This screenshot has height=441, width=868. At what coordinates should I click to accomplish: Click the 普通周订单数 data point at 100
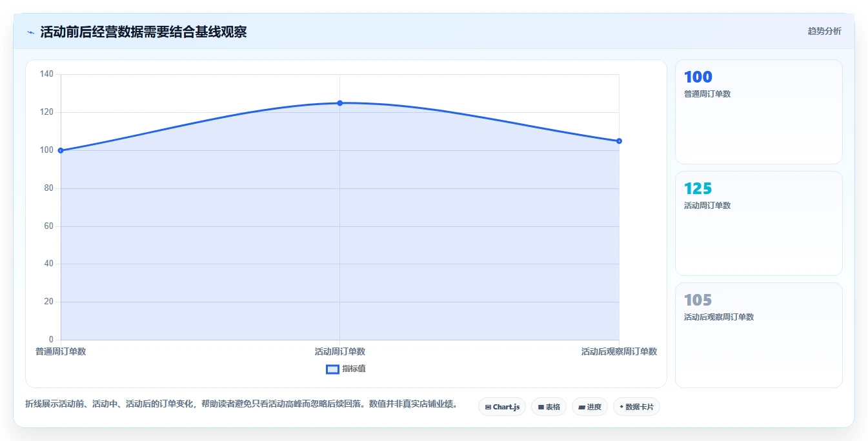(61, 150)
